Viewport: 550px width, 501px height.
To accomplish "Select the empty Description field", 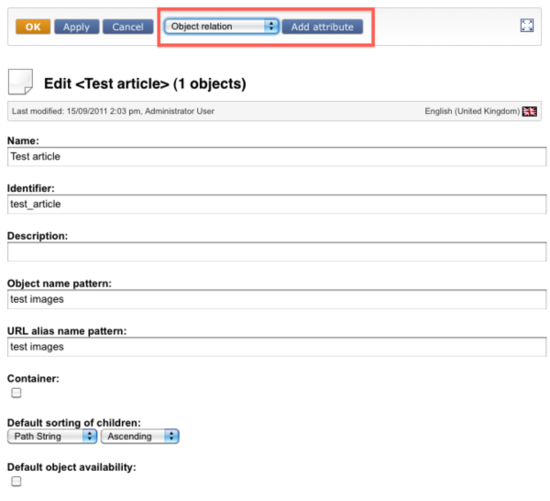I will pos(277,252).
